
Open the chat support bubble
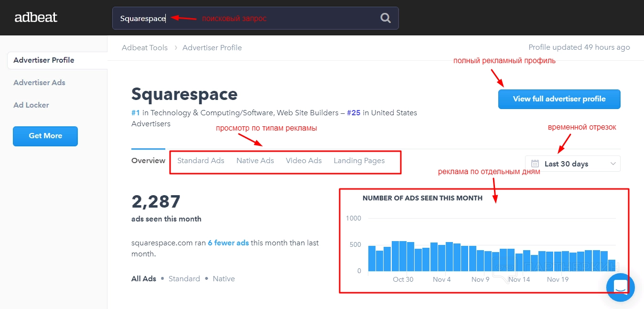pos(620,287)
